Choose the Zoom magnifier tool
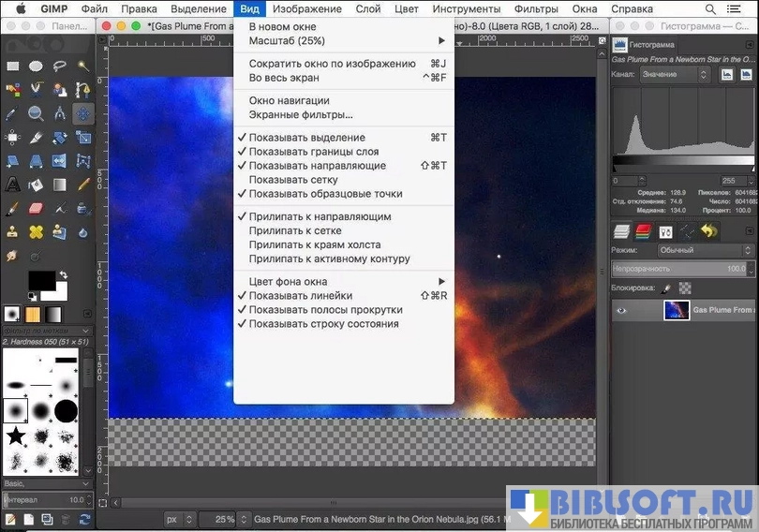 pyautogui.click(x=37, y=113)
